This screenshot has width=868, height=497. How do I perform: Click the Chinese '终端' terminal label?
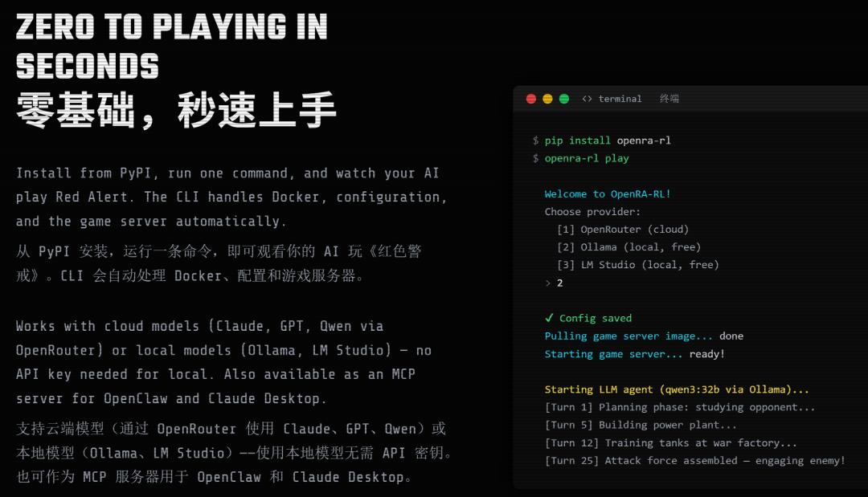click(x=669, y=99)
